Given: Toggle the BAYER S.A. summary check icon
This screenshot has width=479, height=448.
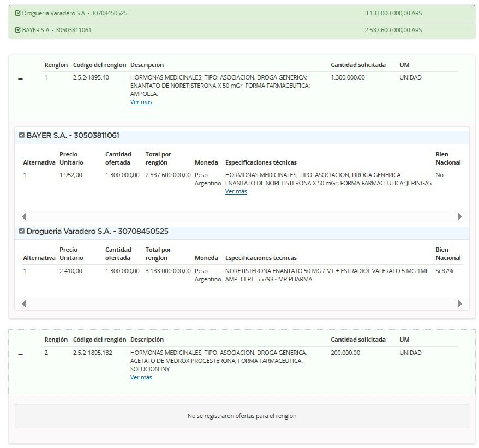Looking at the screenshot, I should (17, 31).
